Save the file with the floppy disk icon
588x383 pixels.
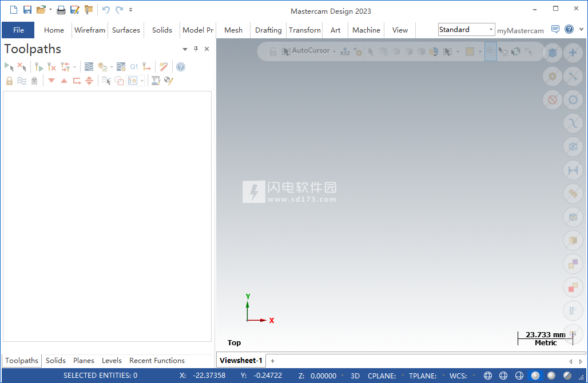[27, 10]
